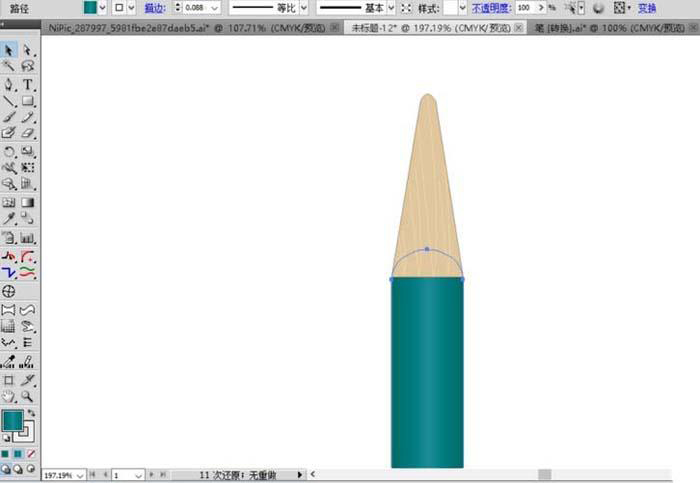The image size is (700, 483).
Task: Set paint mode to Gradient
Action: point(18,454)
